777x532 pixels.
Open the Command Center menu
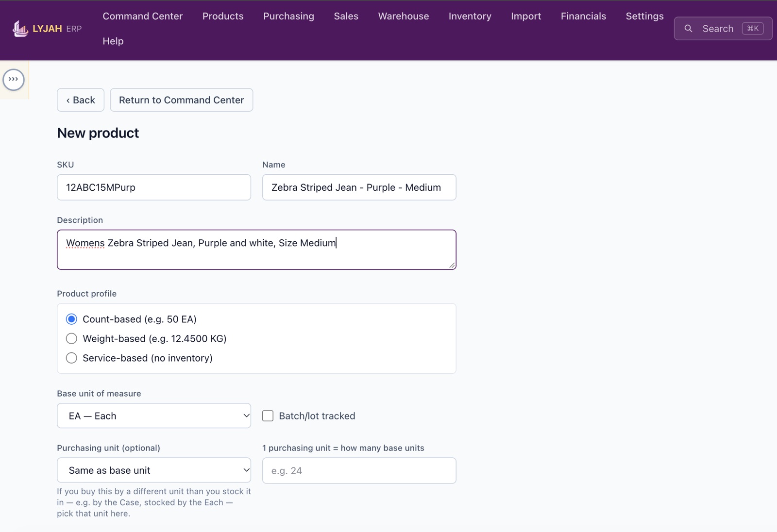[x=143, y=16]
